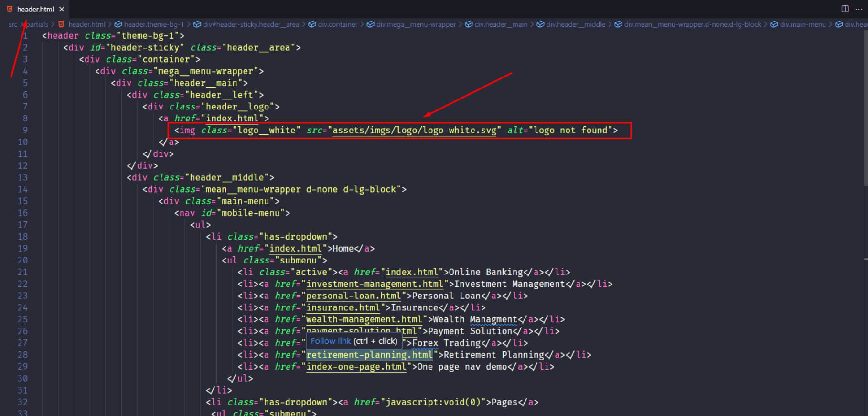The height and width of the screenshot is (416, 868).
Task: Select 'div.header__middle' breadcrumb
Action: [576, 24]
